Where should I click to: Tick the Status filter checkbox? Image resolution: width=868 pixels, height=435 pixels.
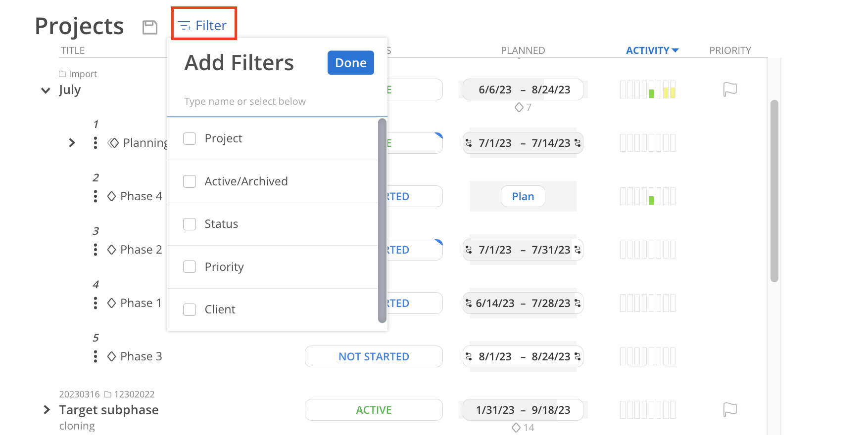point(190,224)
